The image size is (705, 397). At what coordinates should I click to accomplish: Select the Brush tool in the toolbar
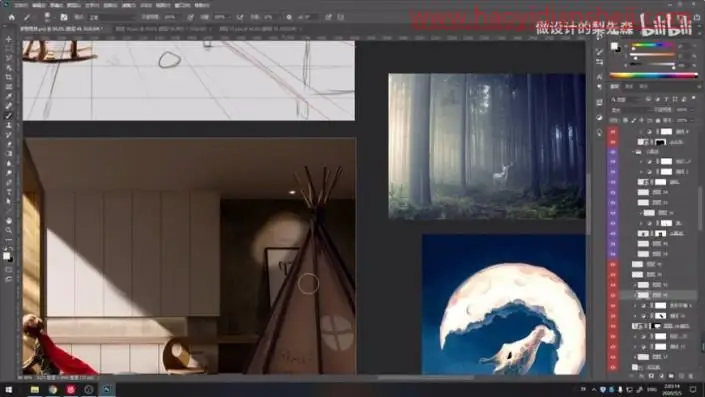click(x=9, y=116)
